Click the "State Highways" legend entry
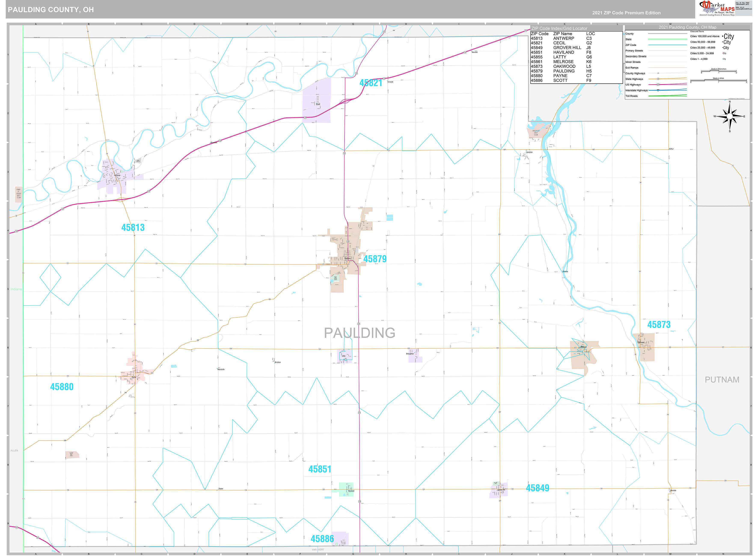 (x=634, y=79)
